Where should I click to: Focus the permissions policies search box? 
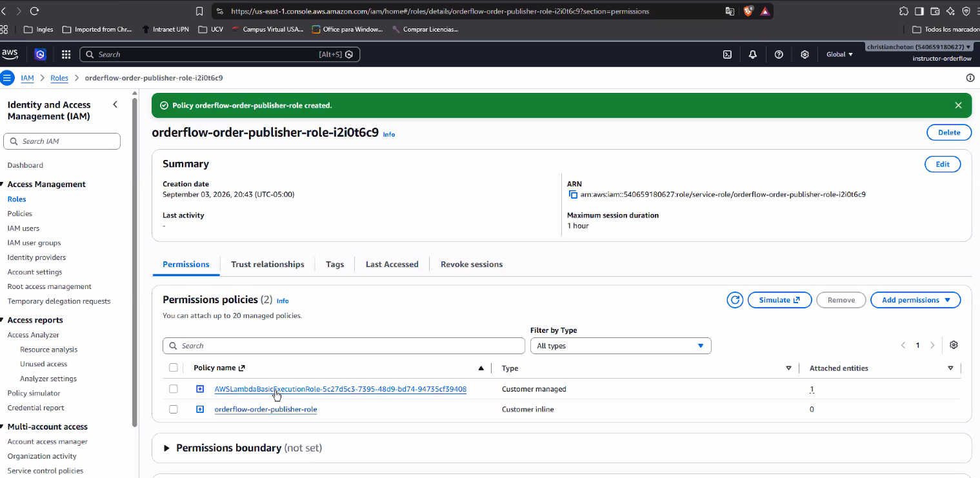coord(344,346)
